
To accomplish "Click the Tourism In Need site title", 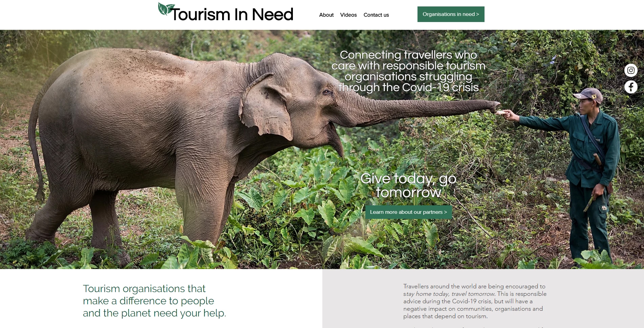I will point(232,14).
